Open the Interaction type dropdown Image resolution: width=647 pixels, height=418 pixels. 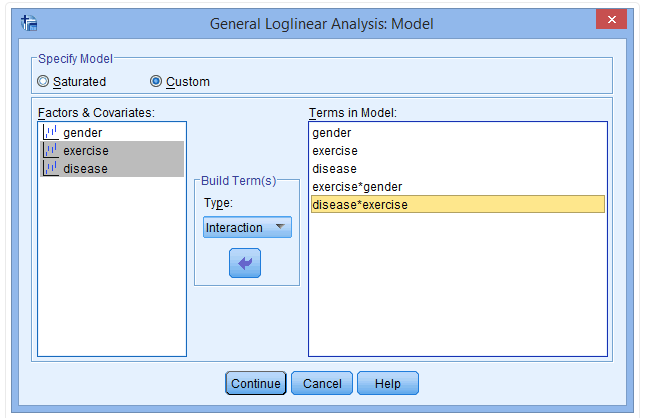(246, 227)
